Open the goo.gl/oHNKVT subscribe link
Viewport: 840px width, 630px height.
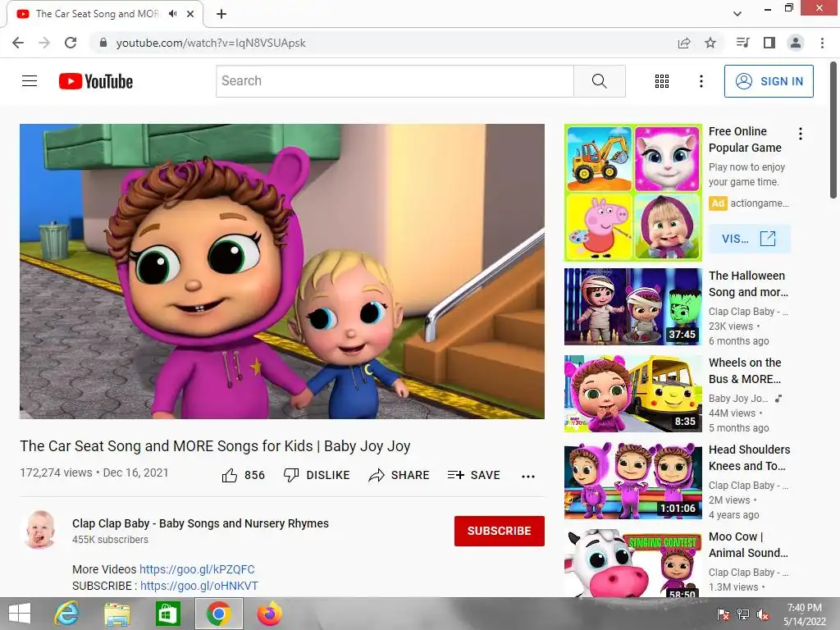pyautogui.click(x=199, y=586)
